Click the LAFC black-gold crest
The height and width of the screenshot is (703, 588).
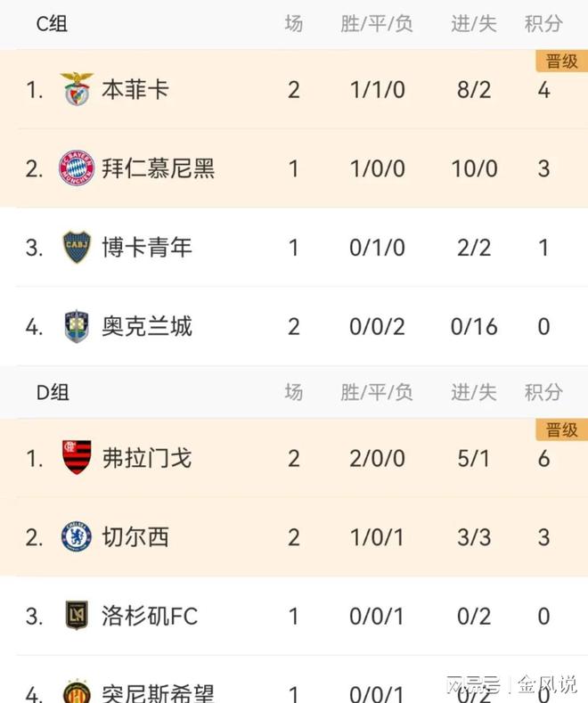[77, 615]
